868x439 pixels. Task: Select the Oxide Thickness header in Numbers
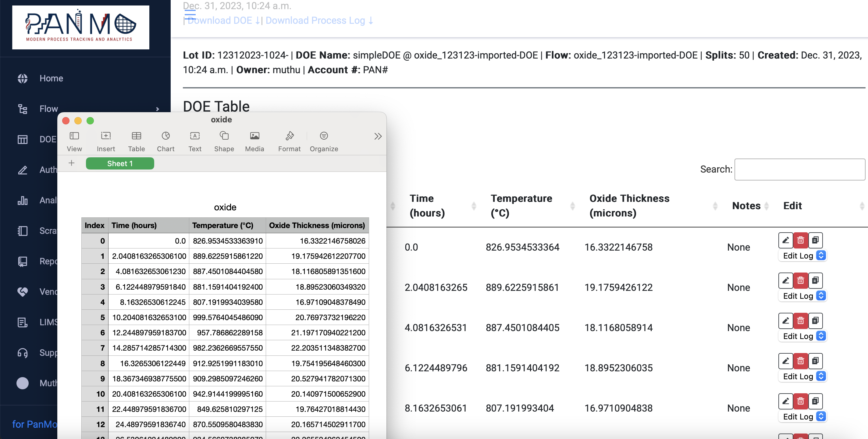click(x=317, y=225)
